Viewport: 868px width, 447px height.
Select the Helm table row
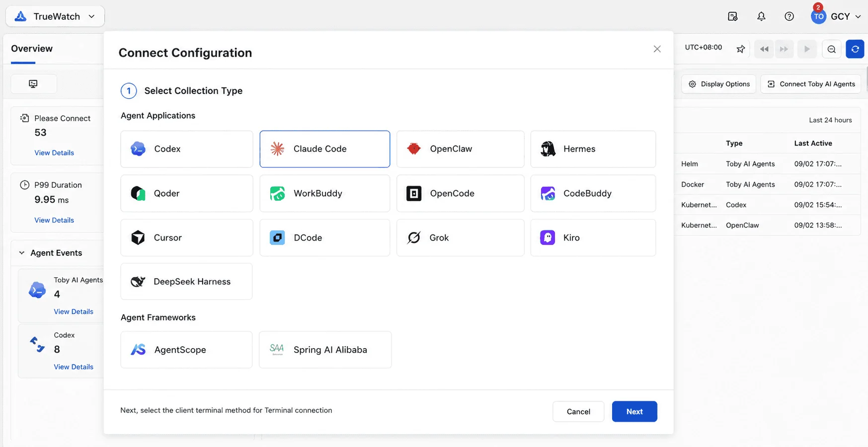(767, 164)
